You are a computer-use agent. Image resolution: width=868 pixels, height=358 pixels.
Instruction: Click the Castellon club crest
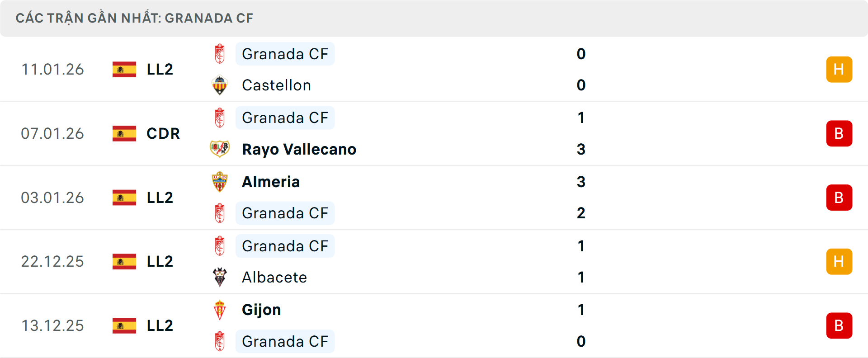[x=220, y=85]
